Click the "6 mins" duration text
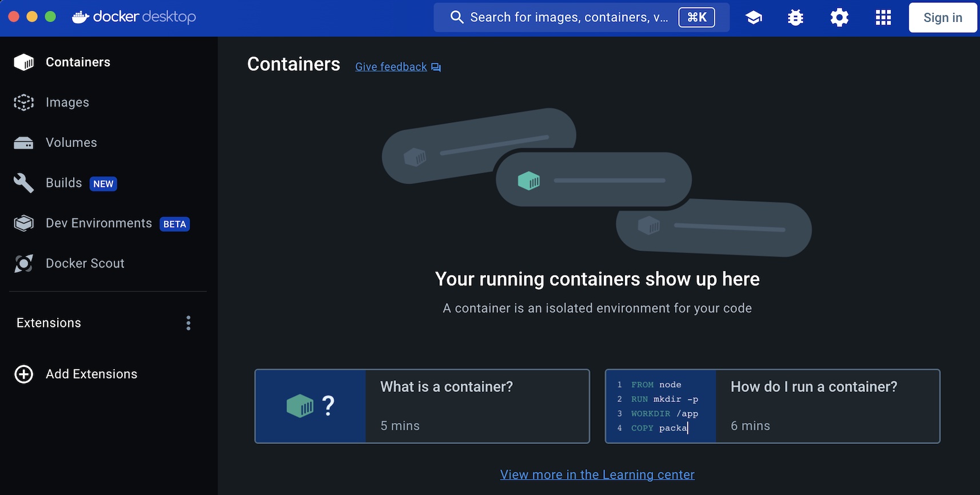 tap(750, 426)
